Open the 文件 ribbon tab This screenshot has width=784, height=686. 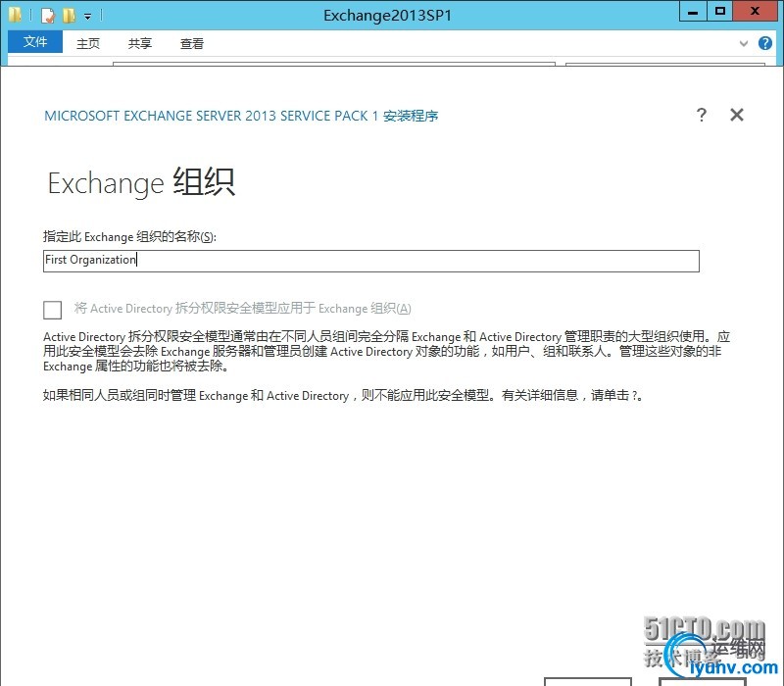[x=35, y=42]
